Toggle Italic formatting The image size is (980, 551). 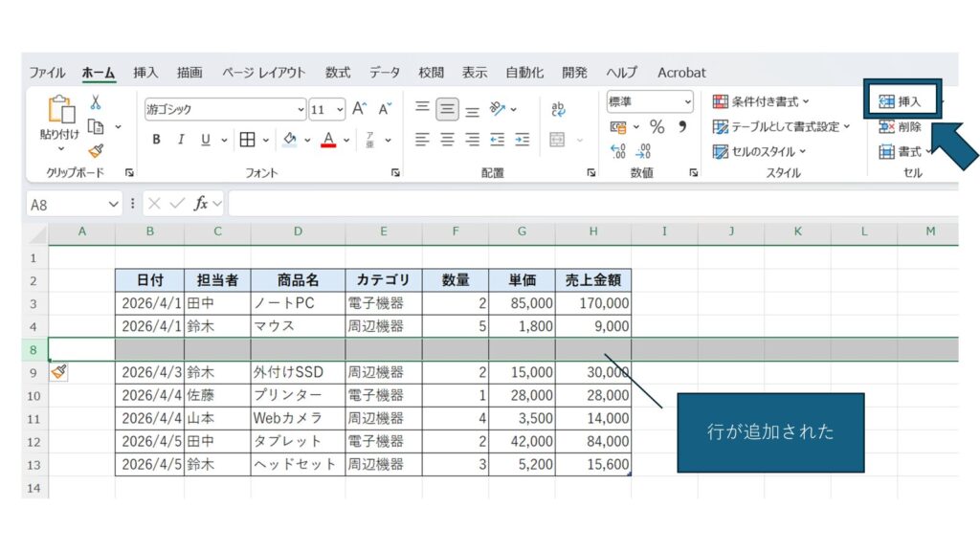coord(181,140)
